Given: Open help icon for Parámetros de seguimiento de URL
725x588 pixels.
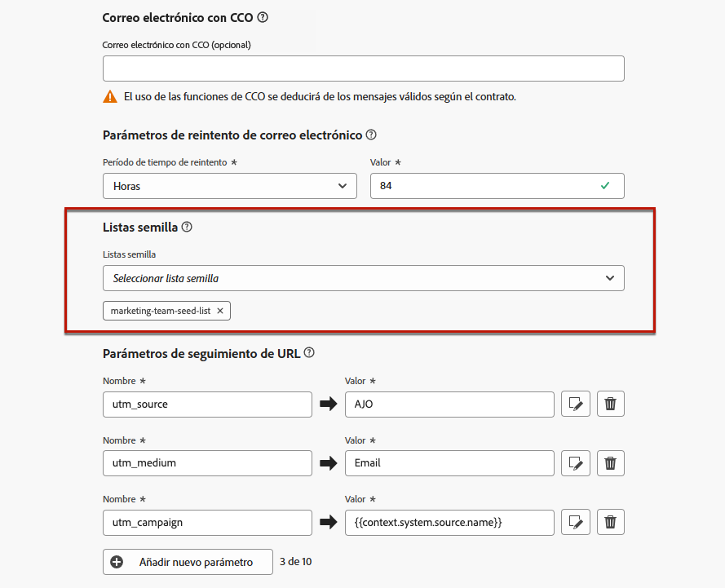Looking at the screenshot, I should (x=309, y=352).
